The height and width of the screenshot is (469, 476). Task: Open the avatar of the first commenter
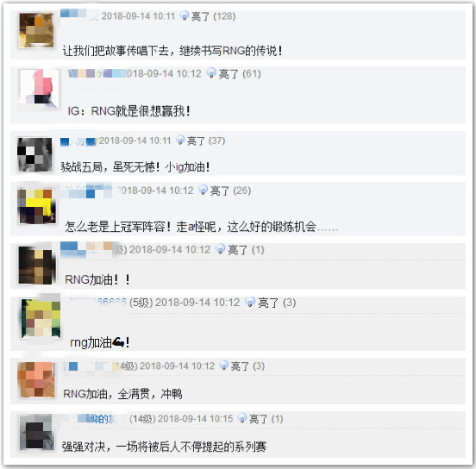click(x=36, y=30)
